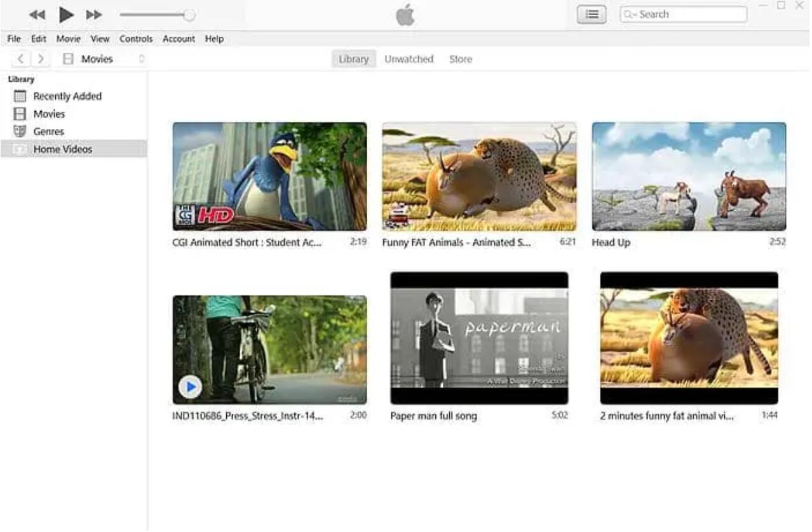Open the Paper man full song thumbnail
The image size is (812, 532).
(479, 338)
